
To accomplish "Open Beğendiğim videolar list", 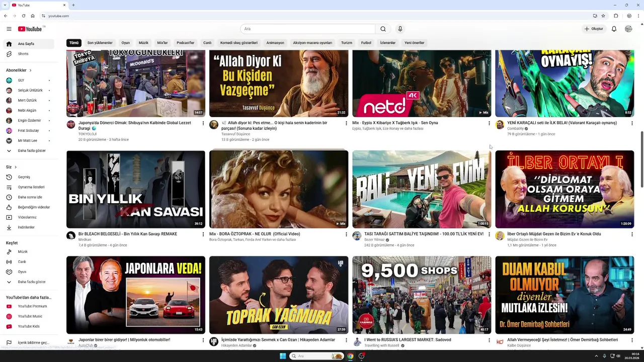I will (x=29, y=207).
